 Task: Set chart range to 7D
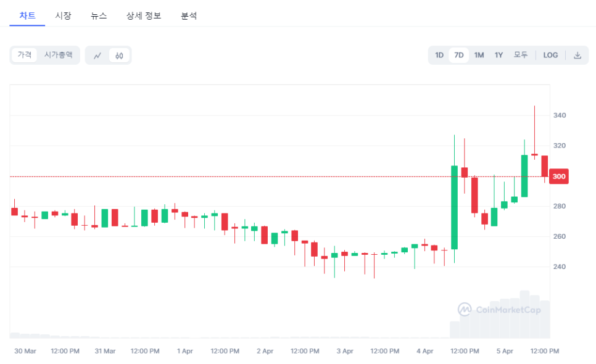[459, 56]
